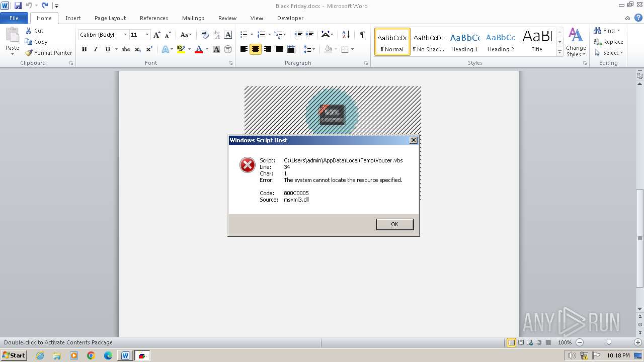644x362 pixels.
Task: Switch to the Developer tab
Action: 290,18
